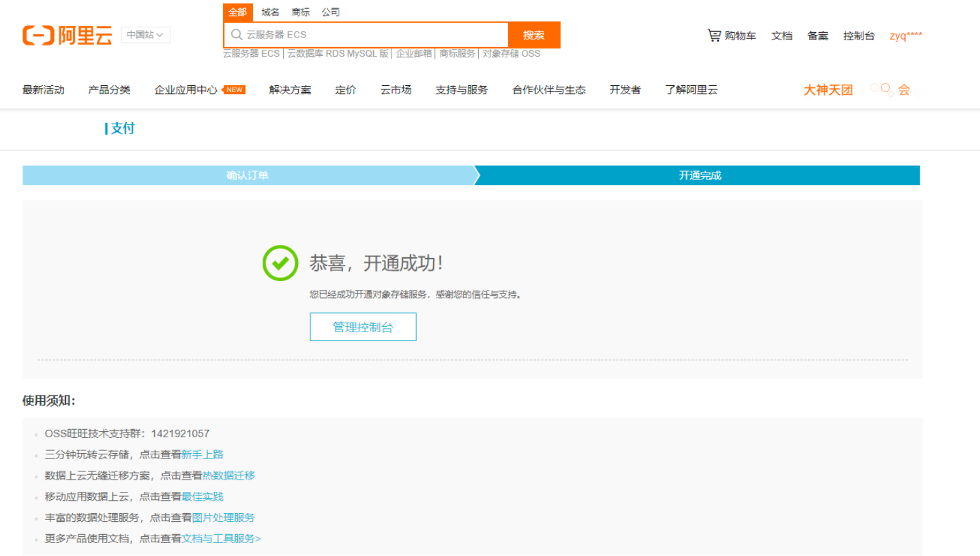
Task: Click the 云服务器 ECS suggestion link
Action: click(251, 53)
